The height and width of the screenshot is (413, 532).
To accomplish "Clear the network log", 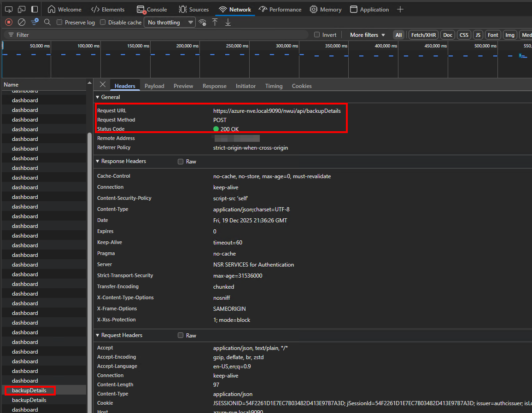I will (x=22, y=22).
